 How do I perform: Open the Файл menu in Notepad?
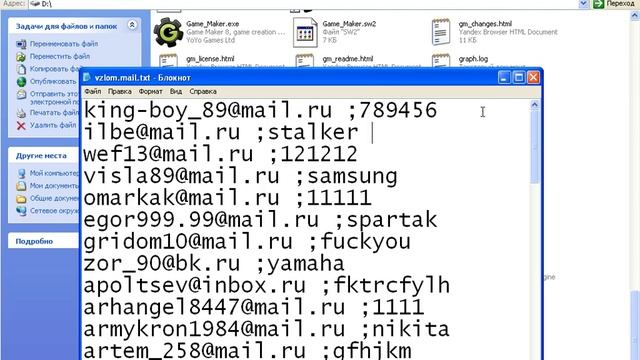93,91
